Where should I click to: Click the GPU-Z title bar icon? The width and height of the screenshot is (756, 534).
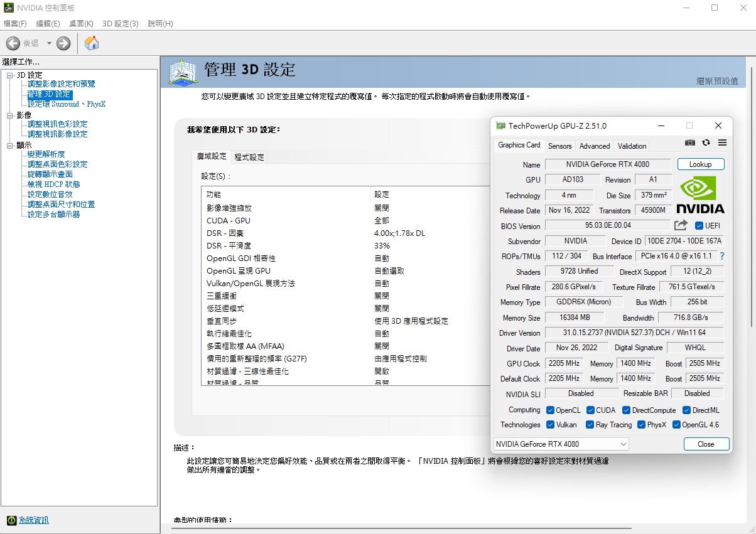500,126
